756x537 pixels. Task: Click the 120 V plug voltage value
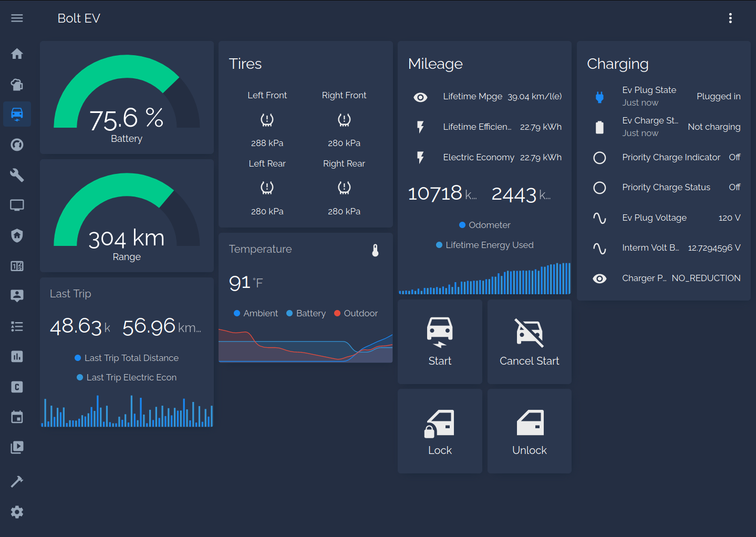pos(729,218)
